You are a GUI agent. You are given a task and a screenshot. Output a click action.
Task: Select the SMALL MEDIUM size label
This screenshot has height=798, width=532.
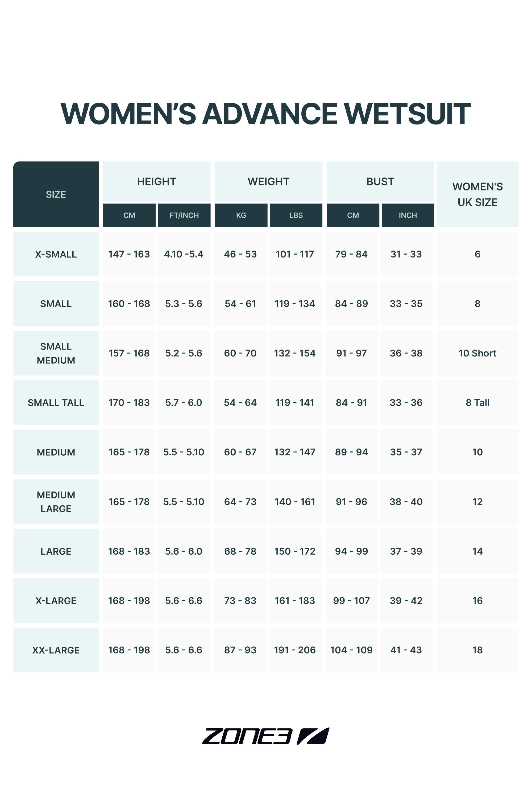[56, 353]
